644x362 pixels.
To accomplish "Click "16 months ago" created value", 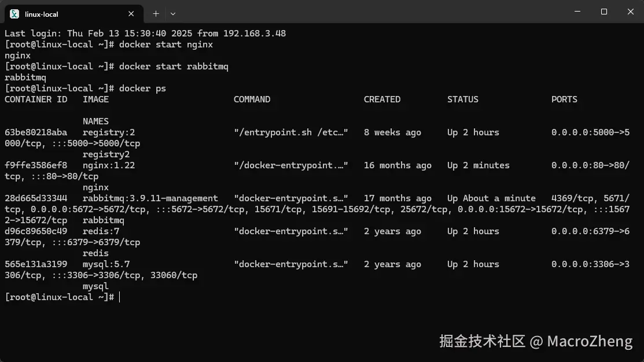I will (x=398, y=165).
